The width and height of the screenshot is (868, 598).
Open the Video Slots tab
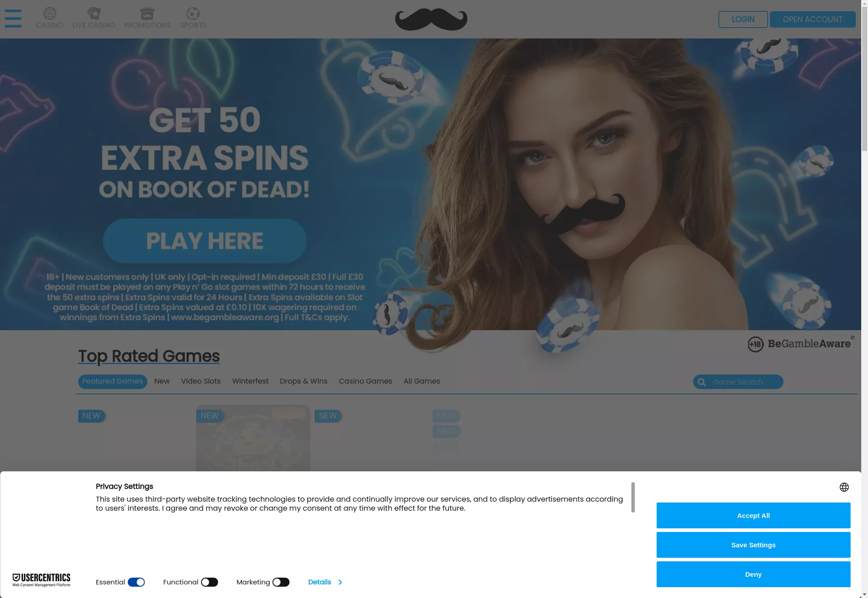[201, 381]
